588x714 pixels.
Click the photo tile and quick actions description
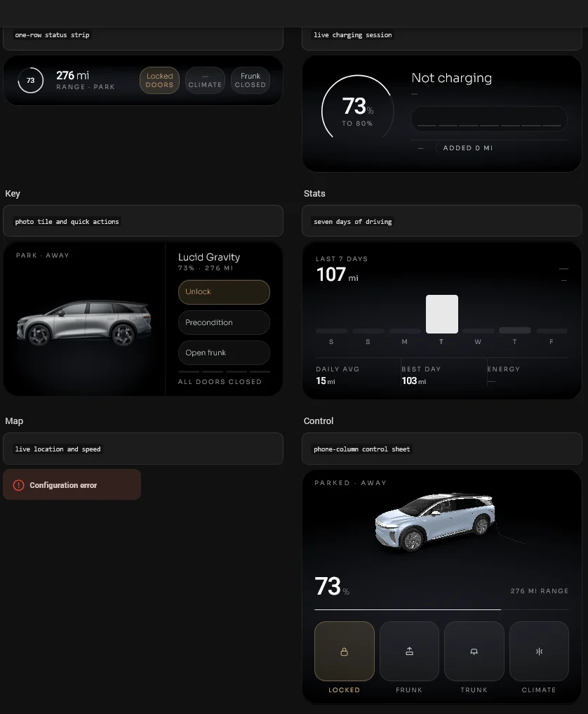(x=67, y=222)
